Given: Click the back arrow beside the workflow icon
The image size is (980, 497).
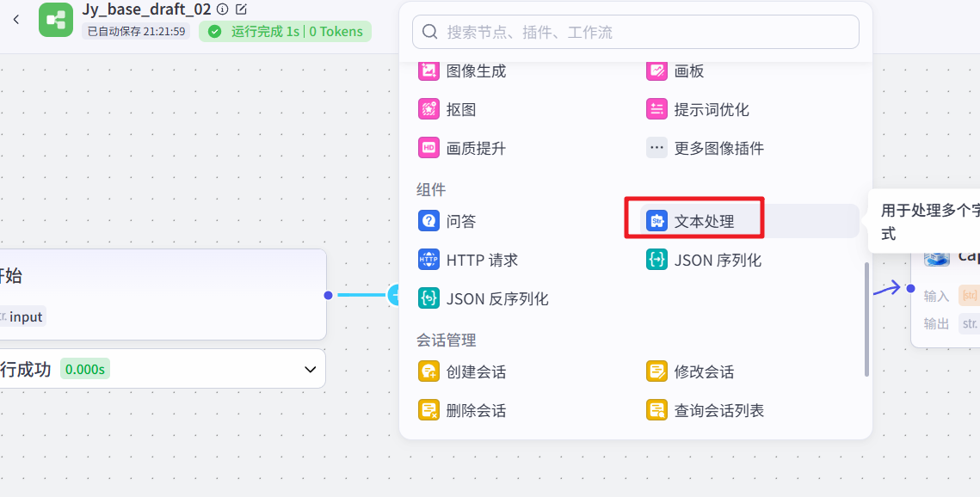Looking at the screenshot, I should tap(16, 19).
